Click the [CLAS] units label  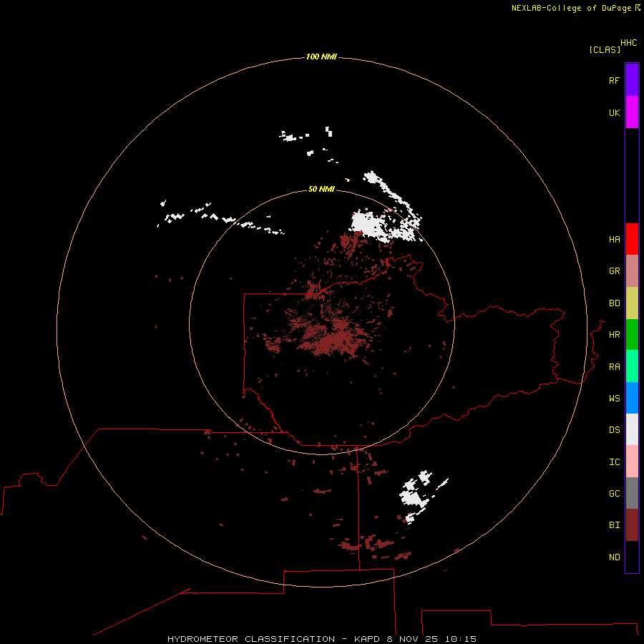(605, 49)
